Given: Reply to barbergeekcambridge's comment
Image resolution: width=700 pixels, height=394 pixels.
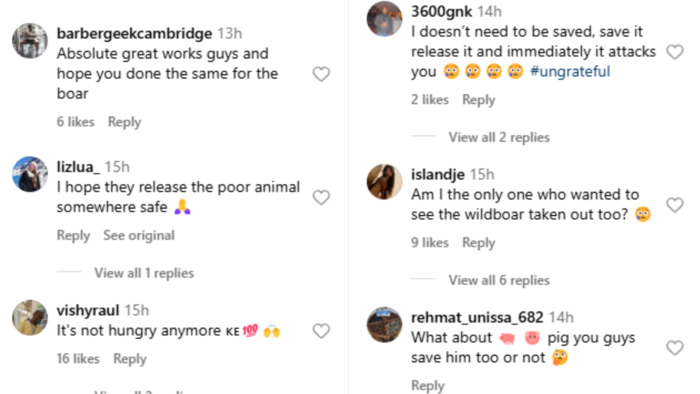Looking at the screenshot, I should click(x=124, y=122).
